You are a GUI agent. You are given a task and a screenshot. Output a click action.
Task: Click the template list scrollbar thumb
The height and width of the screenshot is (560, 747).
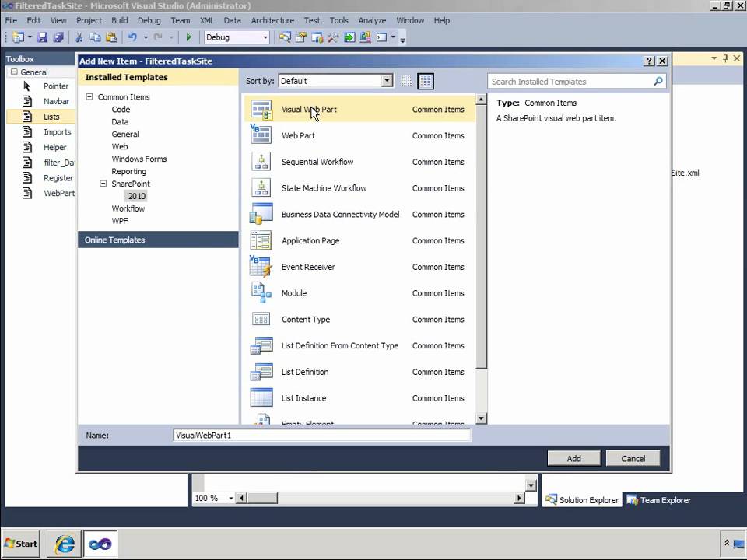(x=481, y=237)
